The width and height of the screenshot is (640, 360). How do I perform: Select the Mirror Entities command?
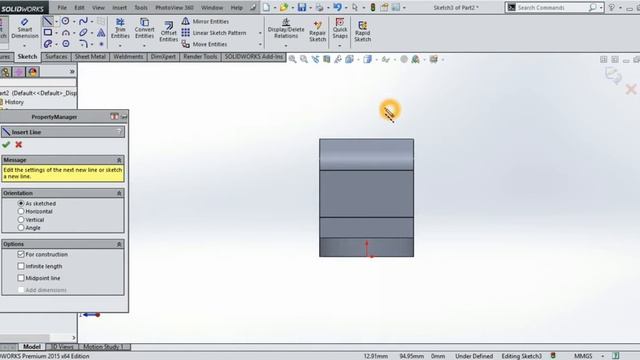tap(205, 21)
